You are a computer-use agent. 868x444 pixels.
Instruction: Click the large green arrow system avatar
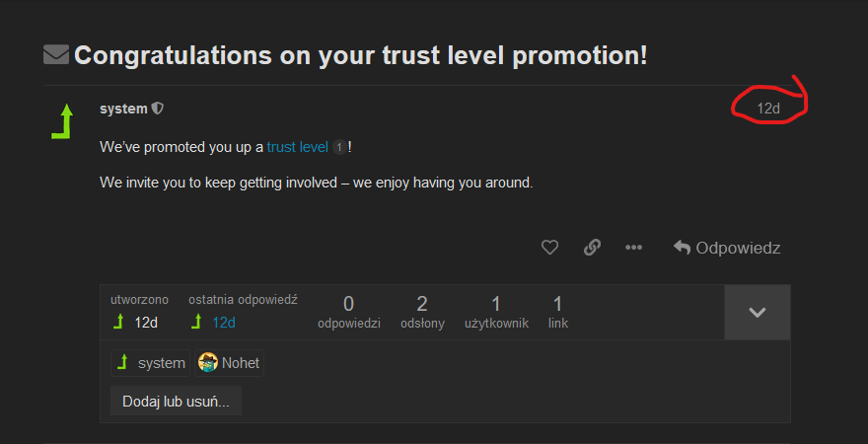pos(64,121)
